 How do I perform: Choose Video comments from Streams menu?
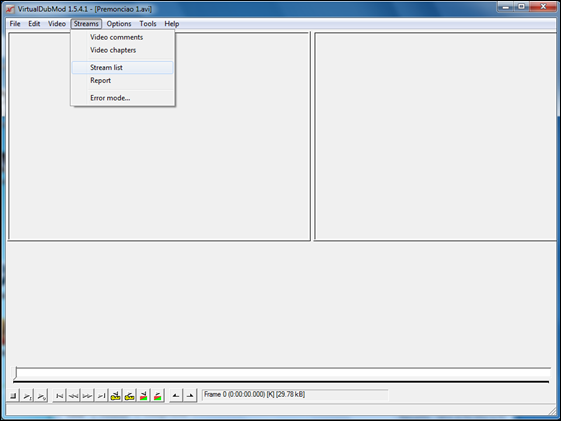coord(122,37)
